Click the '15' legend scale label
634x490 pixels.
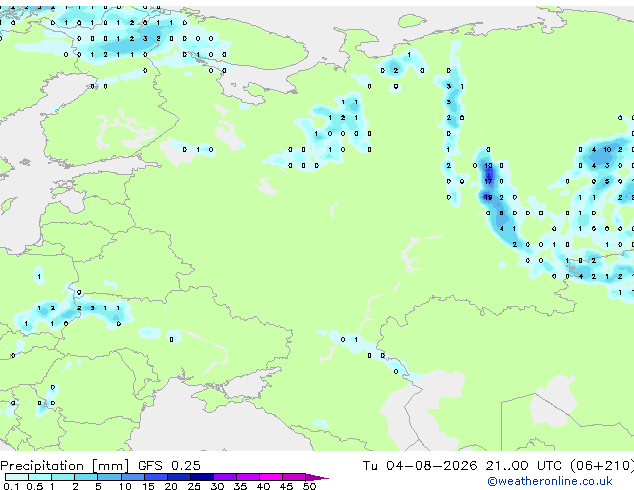tap(148, 486)
